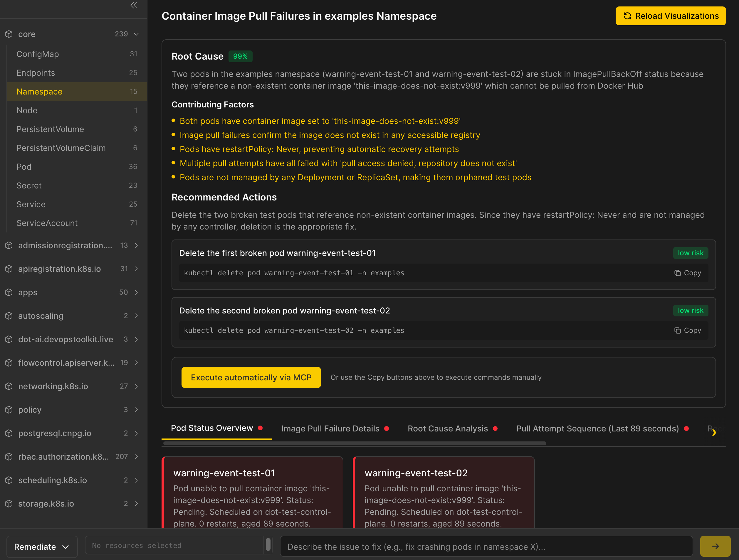Click Execute automatically via MCP
The image size is (739, 560).
click(x=251, y=377)
